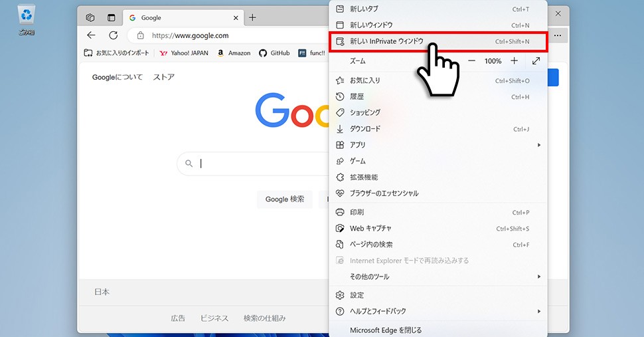The height and width of the screenshot is (337, 644).
Task: Close the Google tab
Action: pos(236,18)
